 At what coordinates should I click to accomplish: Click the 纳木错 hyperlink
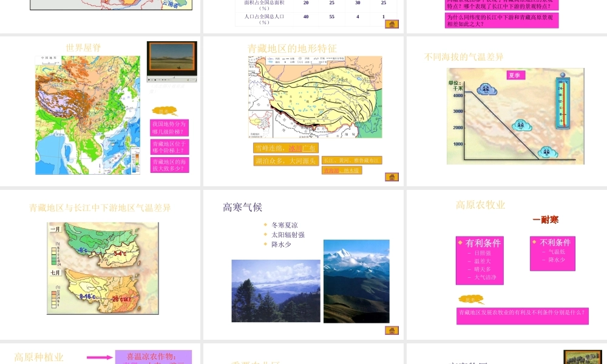351,170
